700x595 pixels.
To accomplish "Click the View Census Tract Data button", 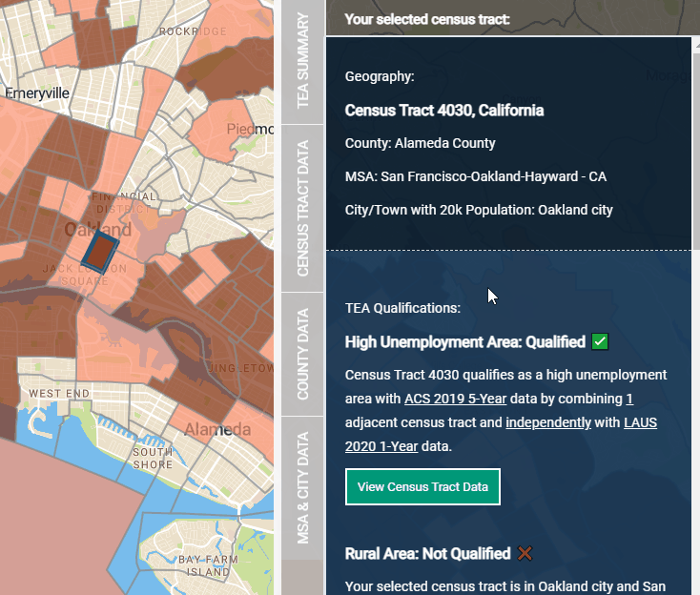I will (x=422, y=487).
